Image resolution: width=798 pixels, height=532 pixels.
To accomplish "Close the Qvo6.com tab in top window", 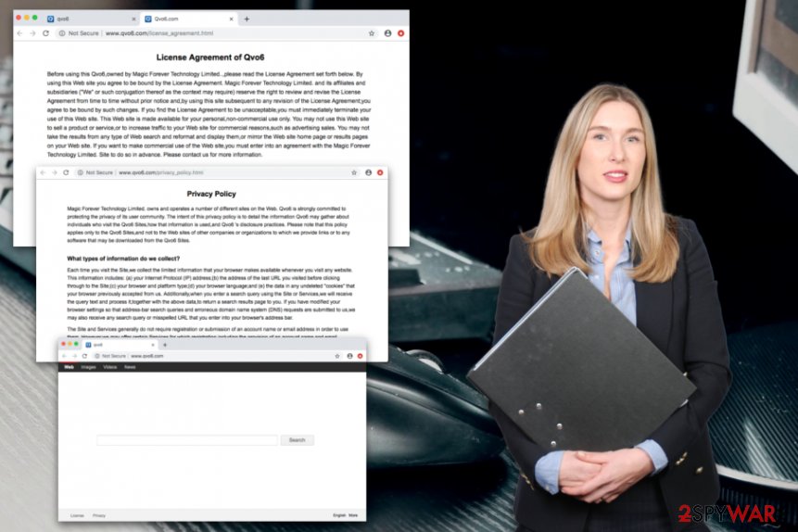I will (231, 19).
